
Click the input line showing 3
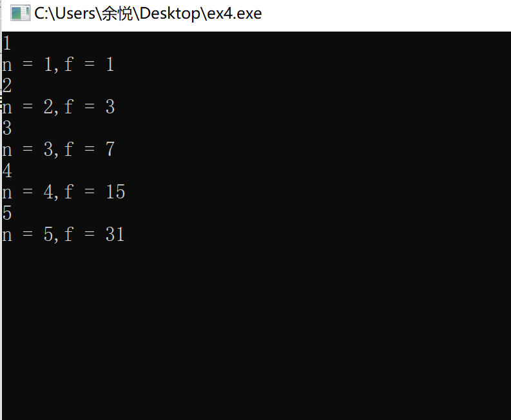7,128
